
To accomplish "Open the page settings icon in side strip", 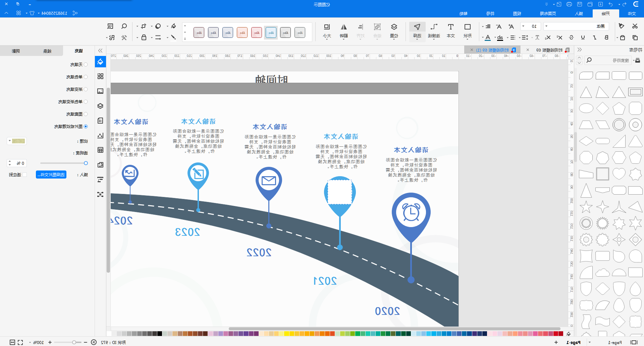I will pos(100,121).
